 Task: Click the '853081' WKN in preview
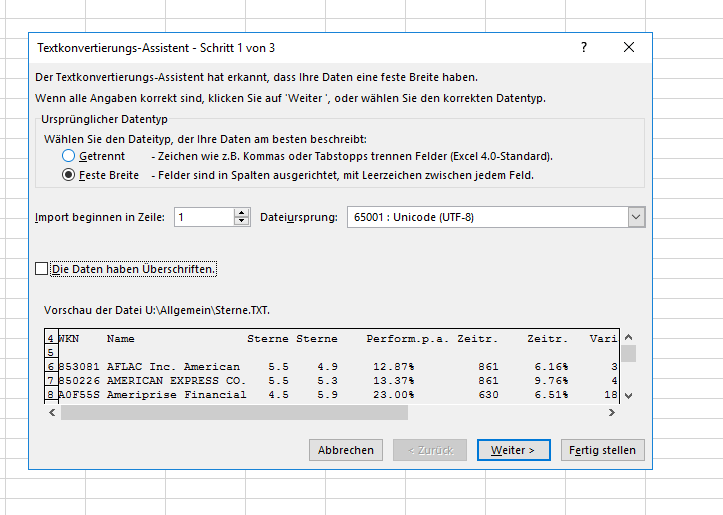pos(79,367)
